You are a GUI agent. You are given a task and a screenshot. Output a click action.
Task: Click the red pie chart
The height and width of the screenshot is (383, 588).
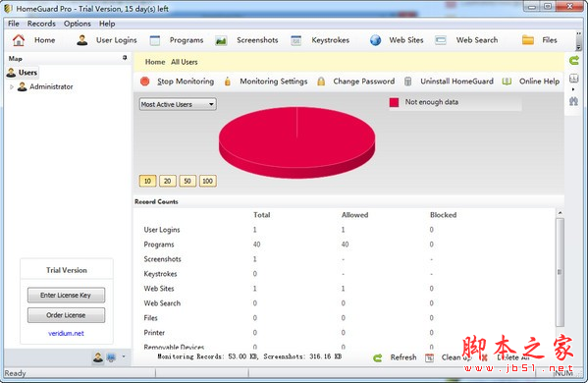(x=297, y=143)
